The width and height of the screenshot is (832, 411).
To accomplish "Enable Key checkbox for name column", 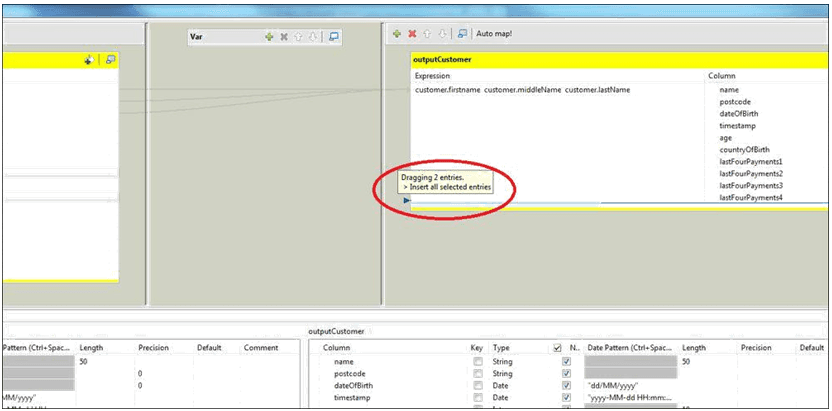I will tap(477, 361).
